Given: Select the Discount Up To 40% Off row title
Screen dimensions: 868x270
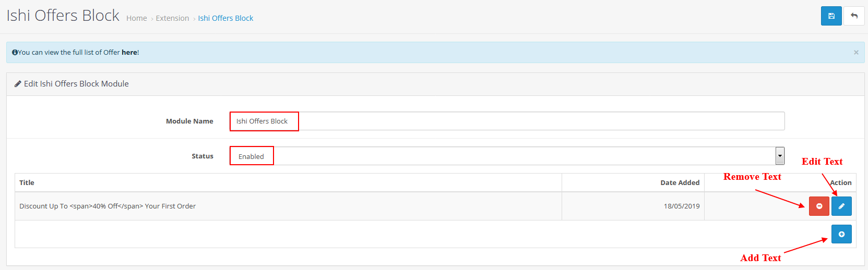Looking at the screenshot, I should coord(108,206).
